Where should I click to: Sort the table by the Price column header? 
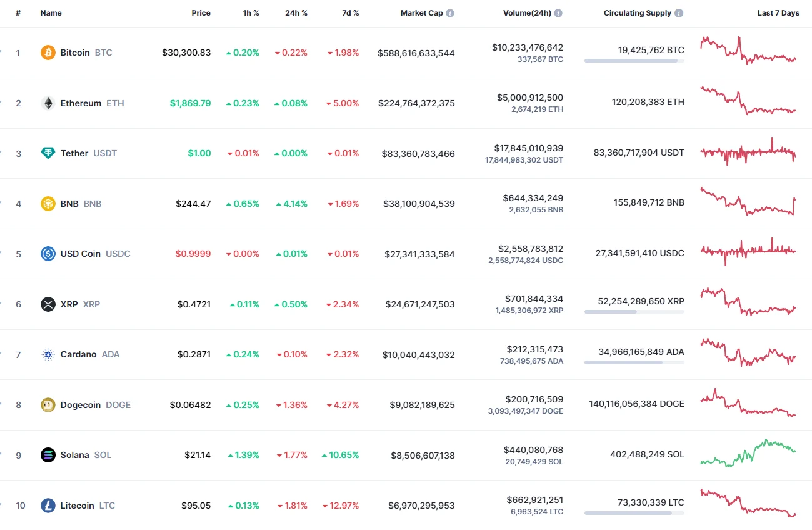[201, 12]
